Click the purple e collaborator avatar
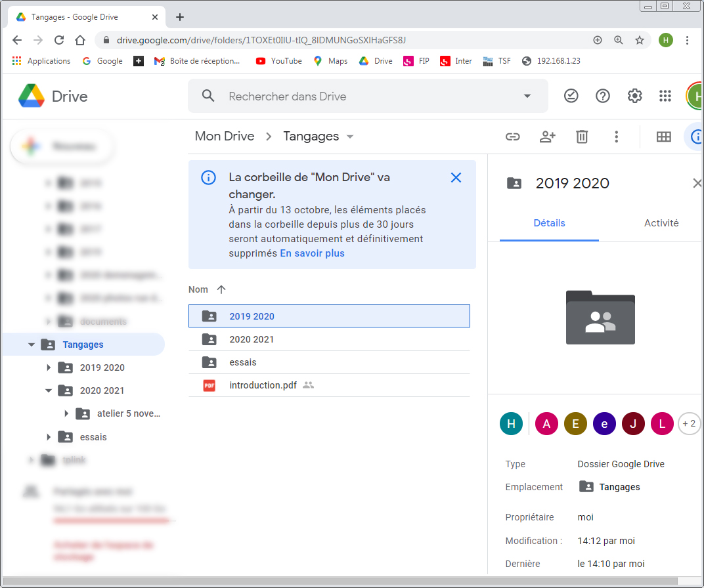 pos(604,423)
